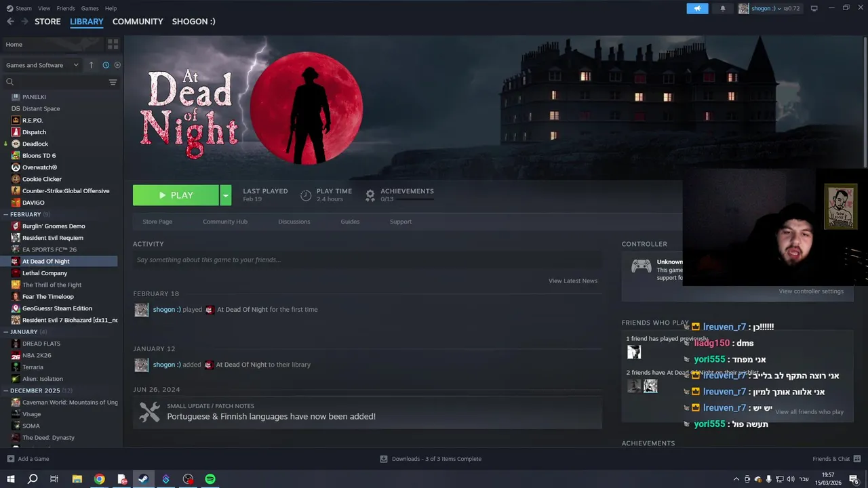Open the Friends menu
This screenshot has height=488, width=868.
pyautogui.click(x=66, y=8)
